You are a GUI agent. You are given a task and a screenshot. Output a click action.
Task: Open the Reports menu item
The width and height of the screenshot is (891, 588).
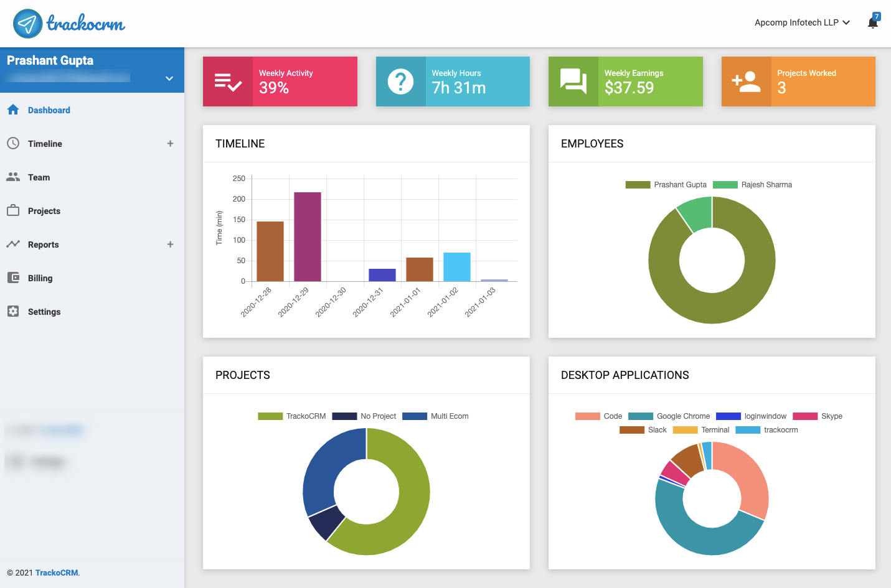click(x=92, y=245)
